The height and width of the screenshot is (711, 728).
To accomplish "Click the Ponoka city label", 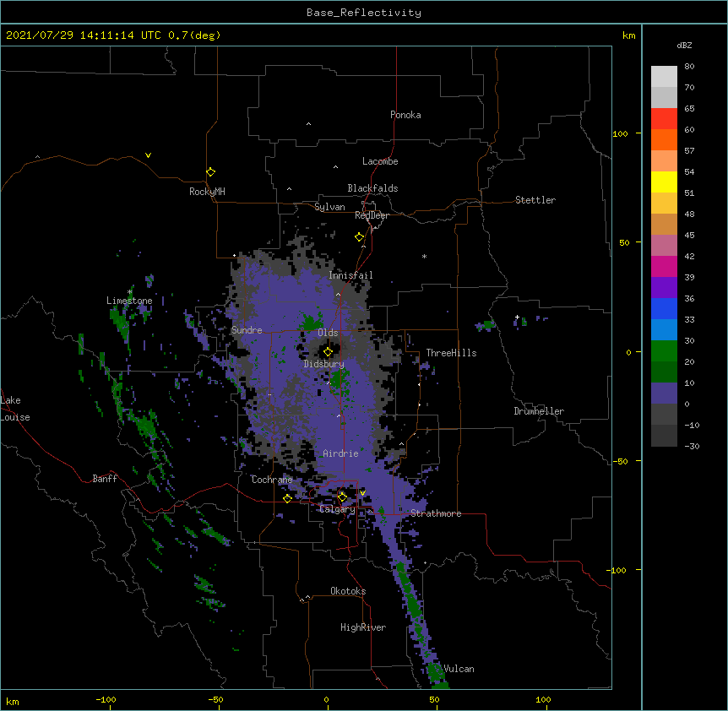I will [x=405, y=115].
